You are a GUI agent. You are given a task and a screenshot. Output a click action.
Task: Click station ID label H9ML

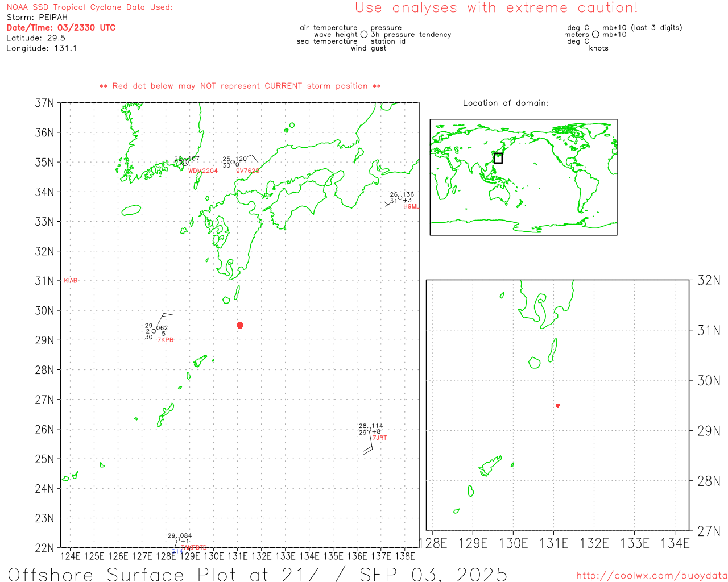point(411,206)
